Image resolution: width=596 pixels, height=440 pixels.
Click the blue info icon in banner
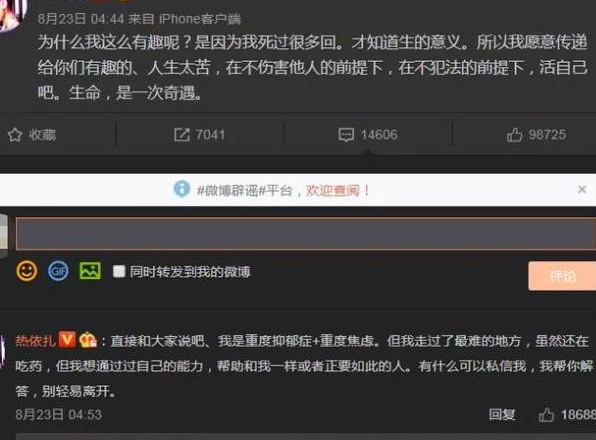[x=182, y=189]
